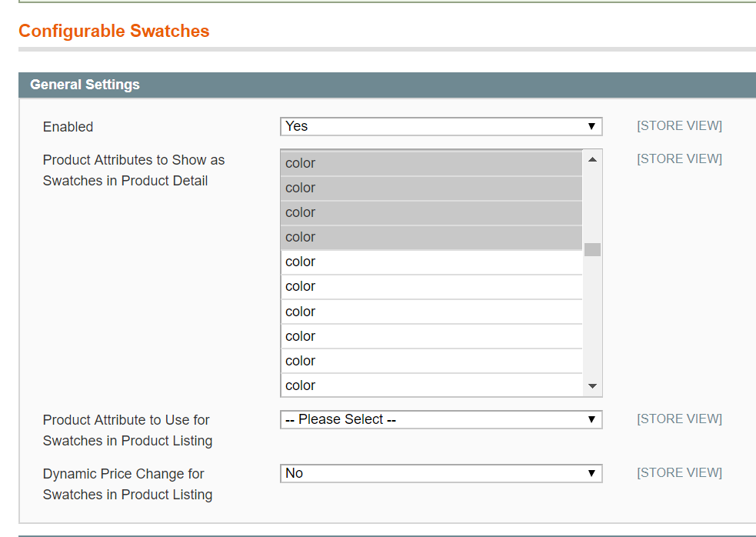Select the first unhighlighted color option
Screen dimensions: 756x537
[431, 262]
